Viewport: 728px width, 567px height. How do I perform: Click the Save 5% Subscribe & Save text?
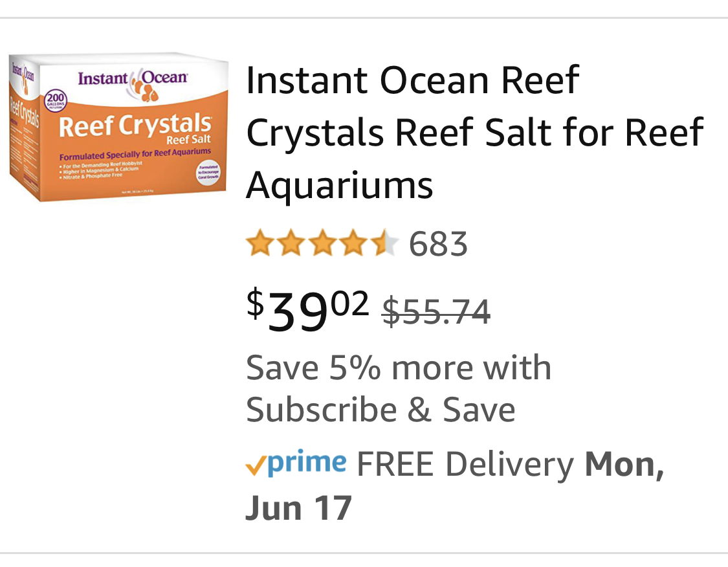pyautogui.click(x=398, y=389)
